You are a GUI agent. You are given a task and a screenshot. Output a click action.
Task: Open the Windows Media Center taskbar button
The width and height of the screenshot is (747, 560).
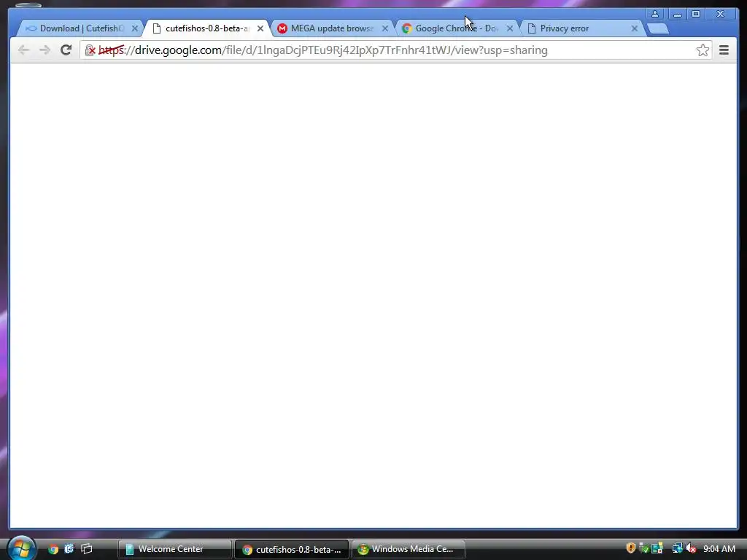[409, 549]
